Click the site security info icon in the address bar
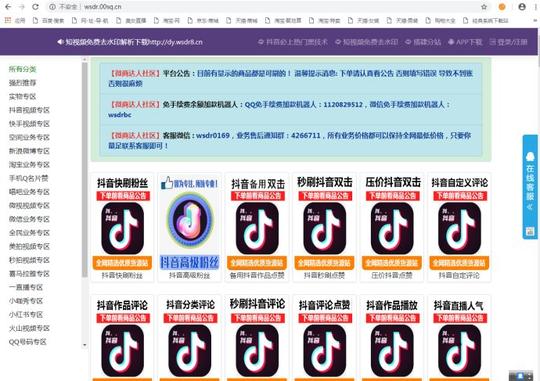Screen dimensions: 540x381 pyautogui.click(x=52, y=7)
